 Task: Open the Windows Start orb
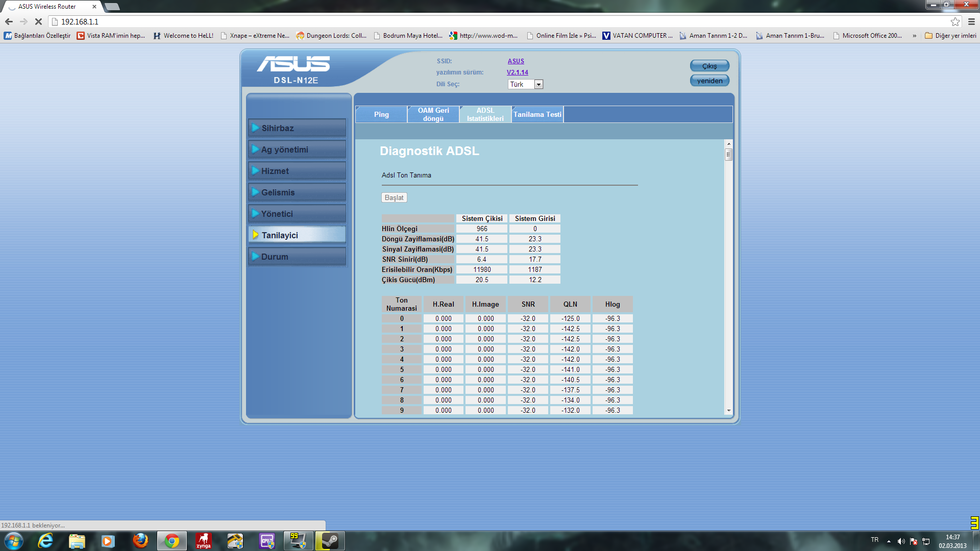click(13, 541)
